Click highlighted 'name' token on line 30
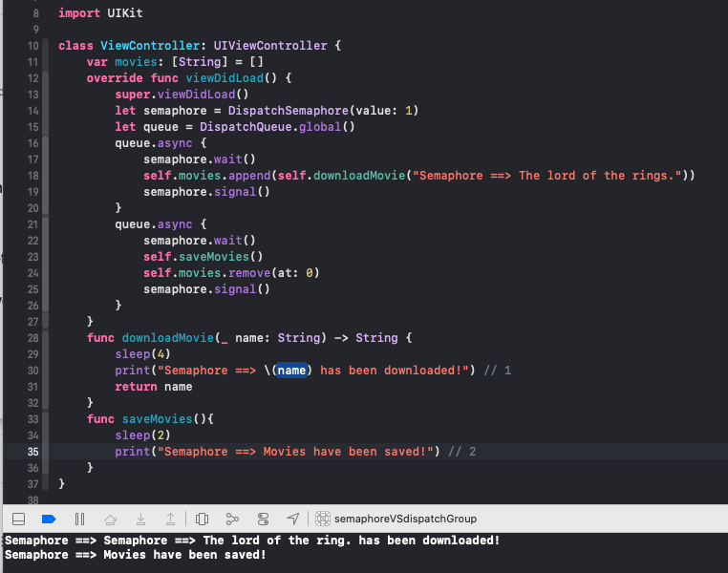 point(291,371)
